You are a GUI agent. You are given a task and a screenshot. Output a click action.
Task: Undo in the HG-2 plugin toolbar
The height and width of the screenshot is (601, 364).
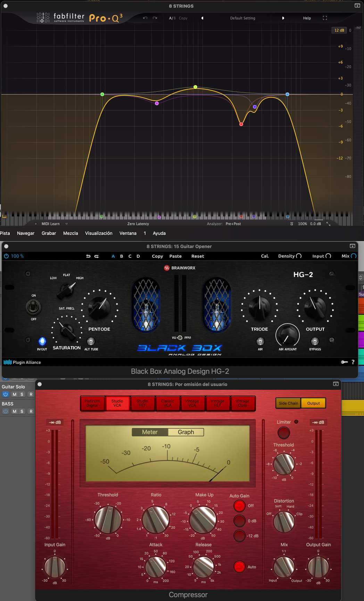click(x=88, y=256)
